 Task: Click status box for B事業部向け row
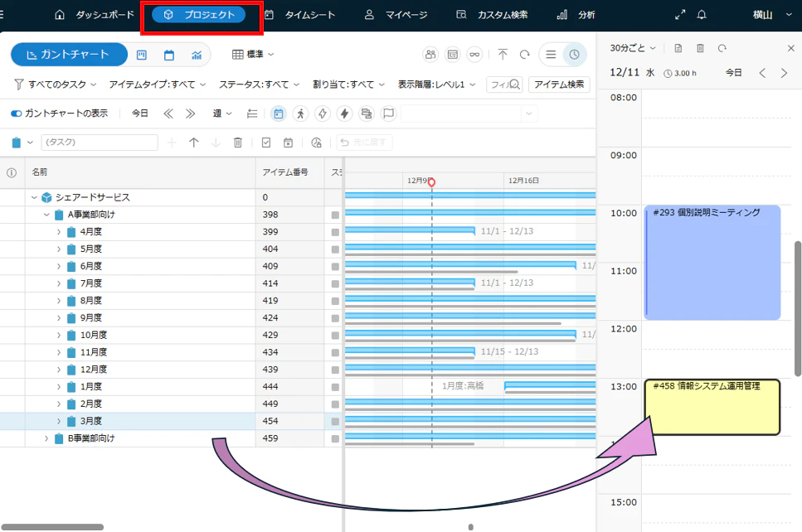(335, 438)
